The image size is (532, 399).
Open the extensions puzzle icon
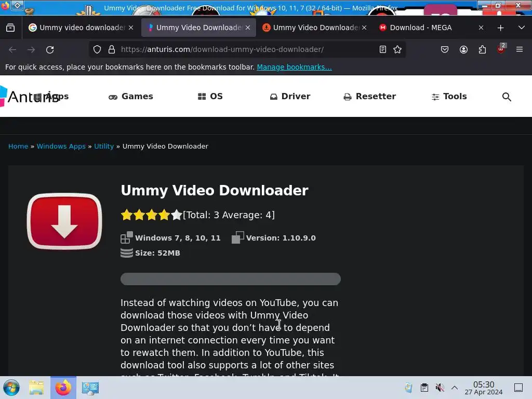pos(482,49)
